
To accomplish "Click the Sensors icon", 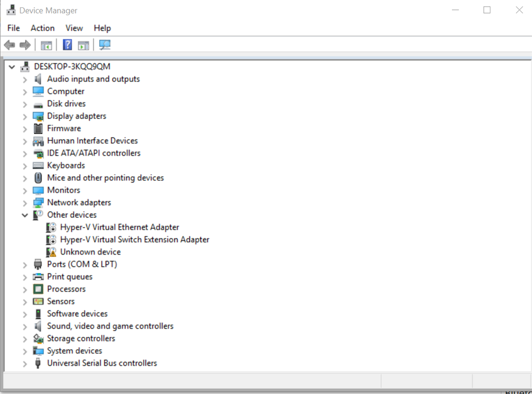I will click(38, 301).
